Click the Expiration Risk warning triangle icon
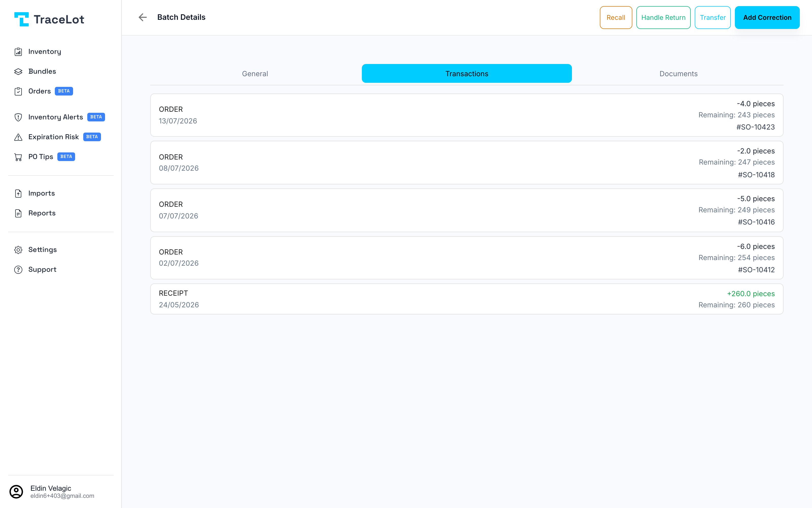 click(18, 137)
